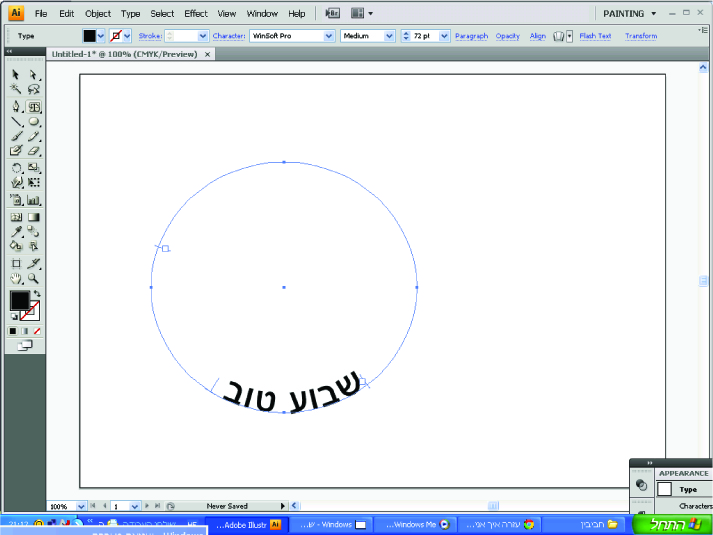The height and width of the screenshot is (535, 713).
Task: Select the Lasso tool
Action: (x=33, y=89)
